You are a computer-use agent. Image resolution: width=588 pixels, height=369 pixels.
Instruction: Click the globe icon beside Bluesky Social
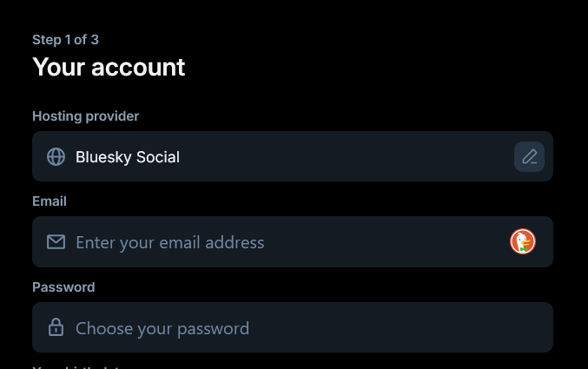tap(56, 157)
